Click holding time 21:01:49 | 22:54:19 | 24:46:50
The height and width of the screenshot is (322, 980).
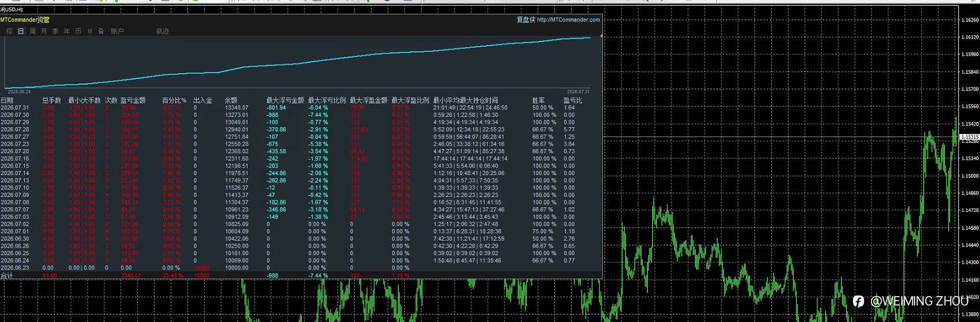[x=470, y=108]
